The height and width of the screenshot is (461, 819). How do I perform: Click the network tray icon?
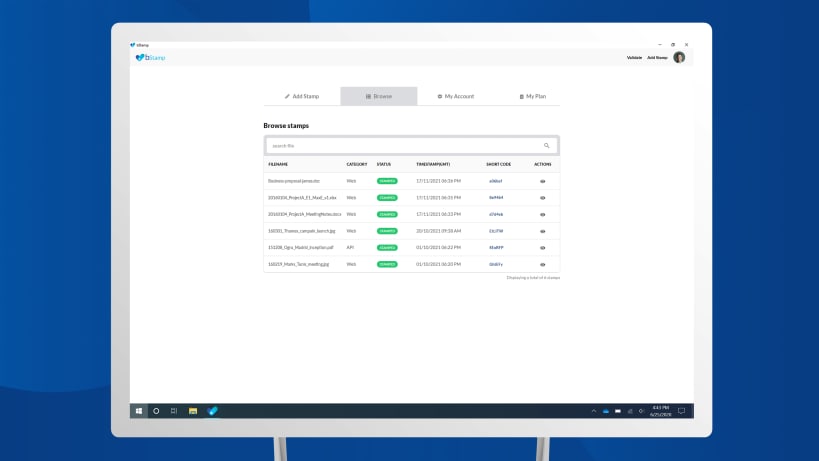tap(630, 411)
